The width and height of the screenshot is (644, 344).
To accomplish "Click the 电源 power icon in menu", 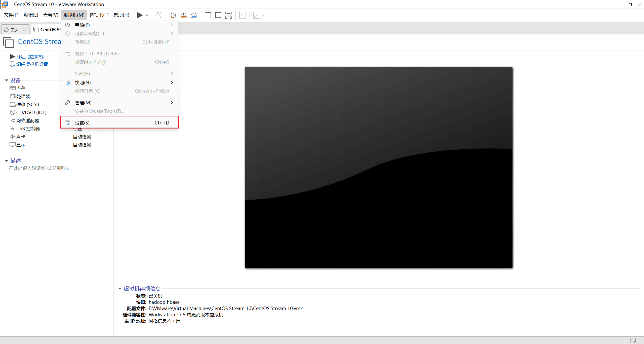I will click(x=67, y=25).
